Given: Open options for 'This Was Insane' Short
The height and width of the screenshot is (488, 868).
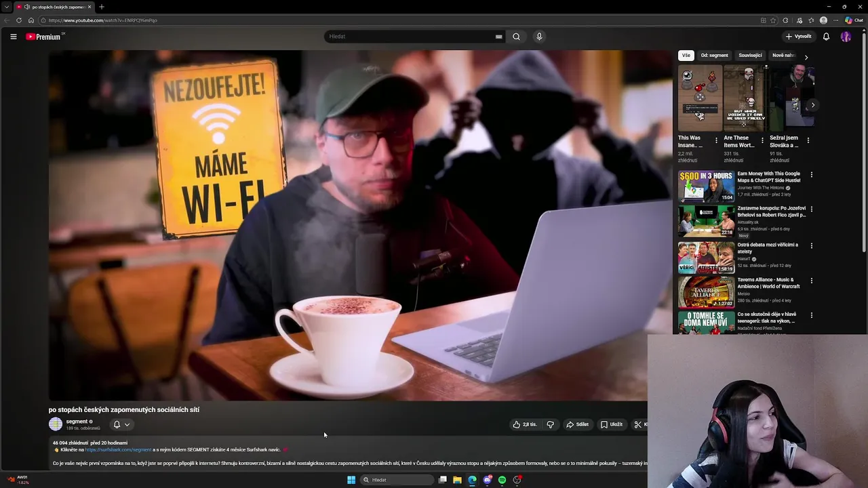Looking at the screenshot, I should pyautogui.click(x=716, y=140).
